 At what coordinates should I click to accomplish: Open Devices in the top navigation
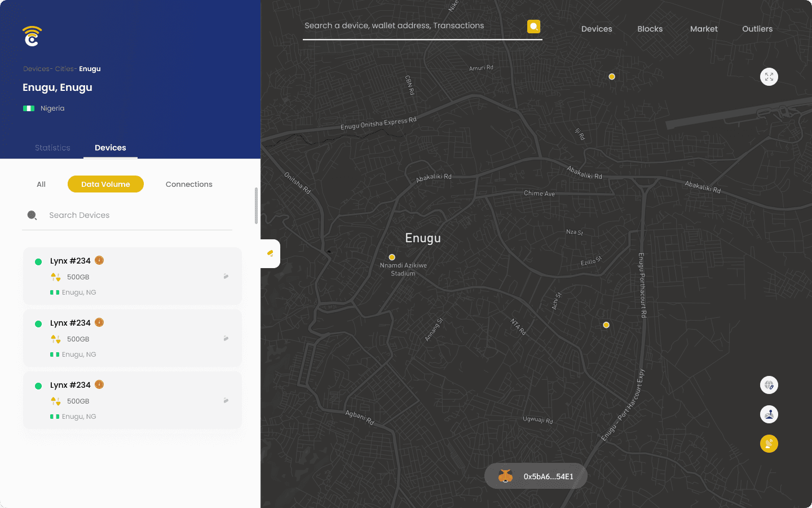point(597,29)
